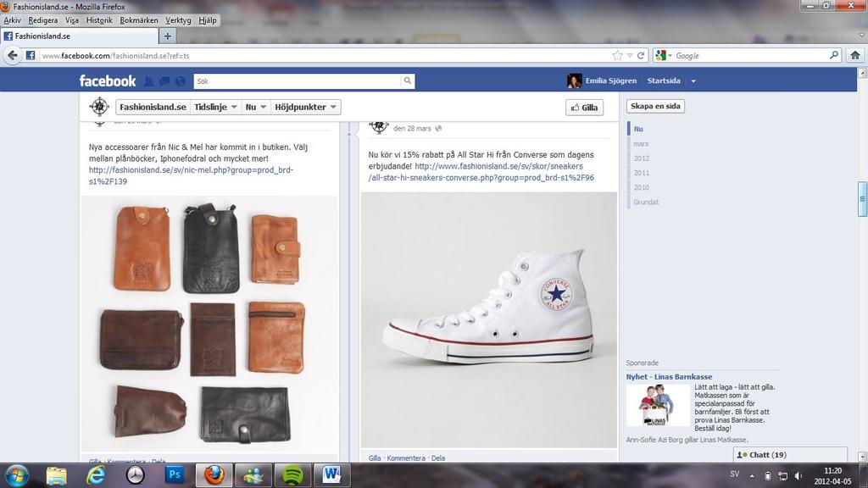Jump to Grundat in timeline

(x=646, y=202)
